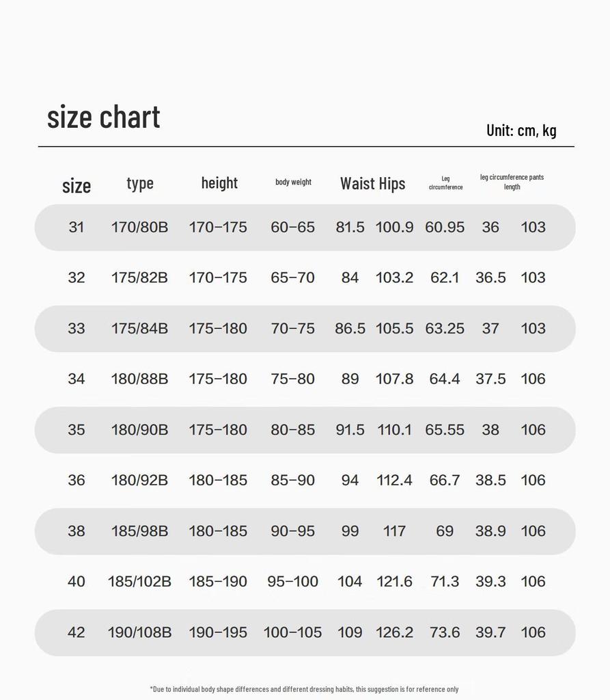610x700 pixels.
Task: Click the 175/82B type cell
Action: click(x=139, y=278)
